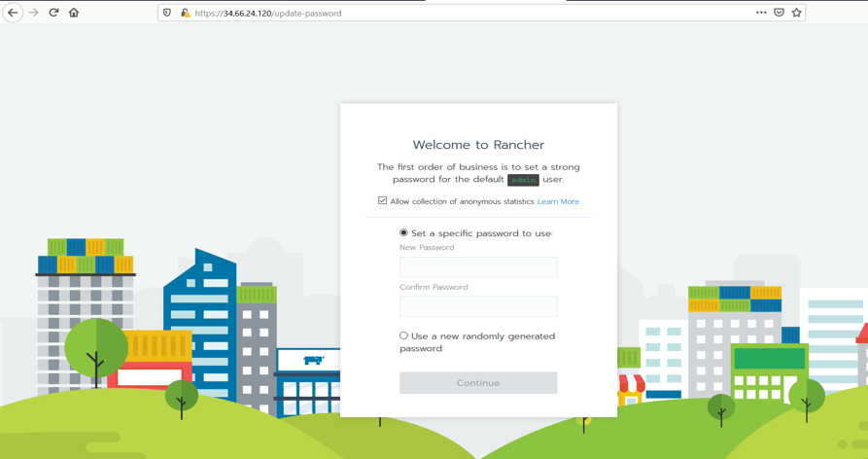Click the Continue button
This screenshot has width=868, height=459.
pyautogui.click(x=478, y=382)
